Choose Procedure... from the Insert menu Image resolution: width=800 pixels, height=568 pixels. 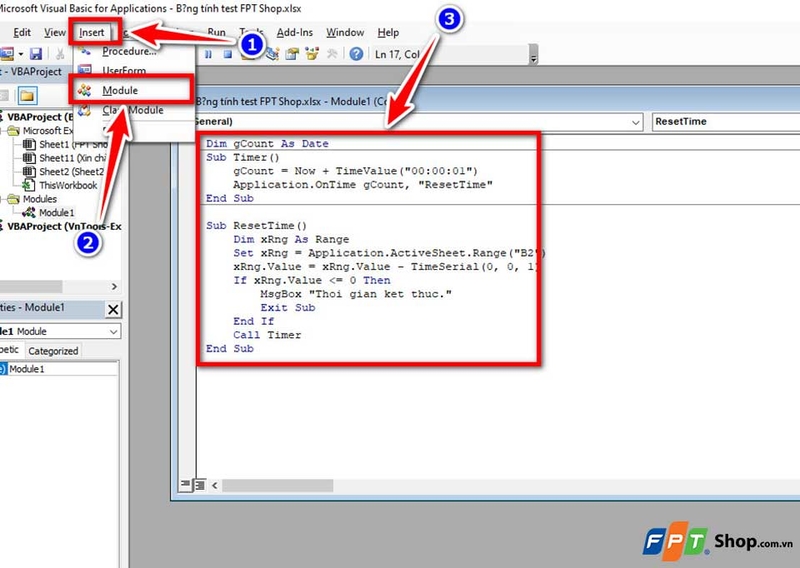click(134, 52)
